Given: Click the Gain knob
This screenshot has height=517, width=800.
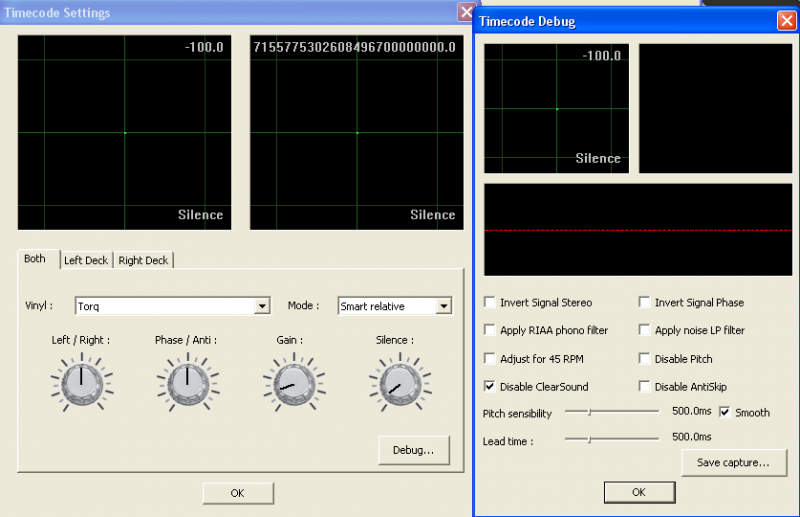Looking at the screenshot, I should click(x=288, y=383).
